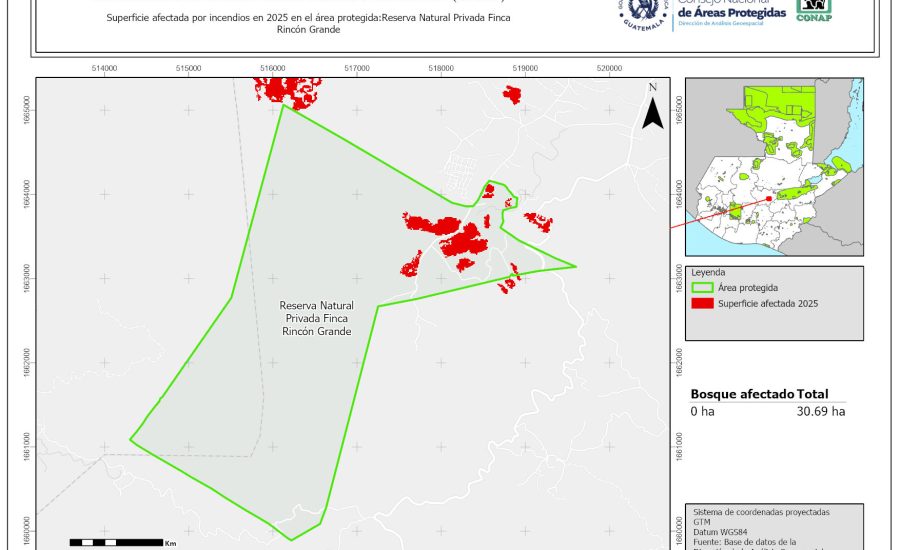Click the red location dot on inset map
The width and height of the screenshot is (900, 550).
768,199
